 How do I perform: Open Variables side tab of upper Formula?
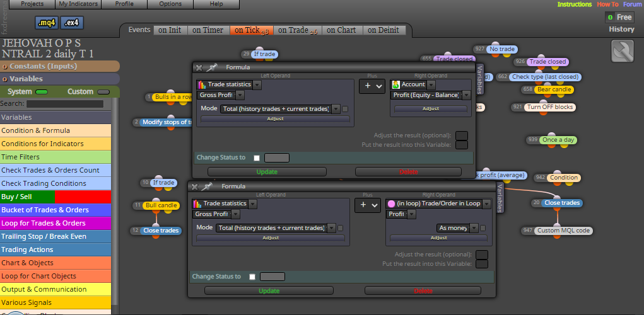479,79
